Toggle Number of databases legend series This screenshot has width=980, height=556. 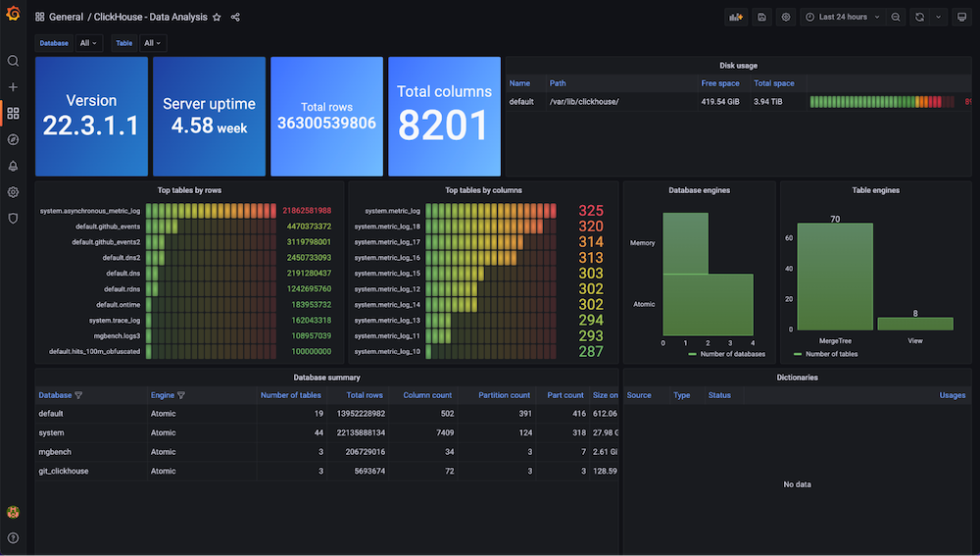tap(727, 354)
